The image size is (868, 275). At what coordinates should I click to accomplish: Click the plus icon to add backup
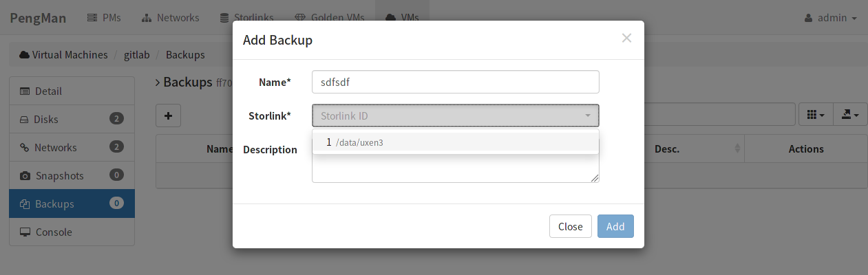click(169, 115)
